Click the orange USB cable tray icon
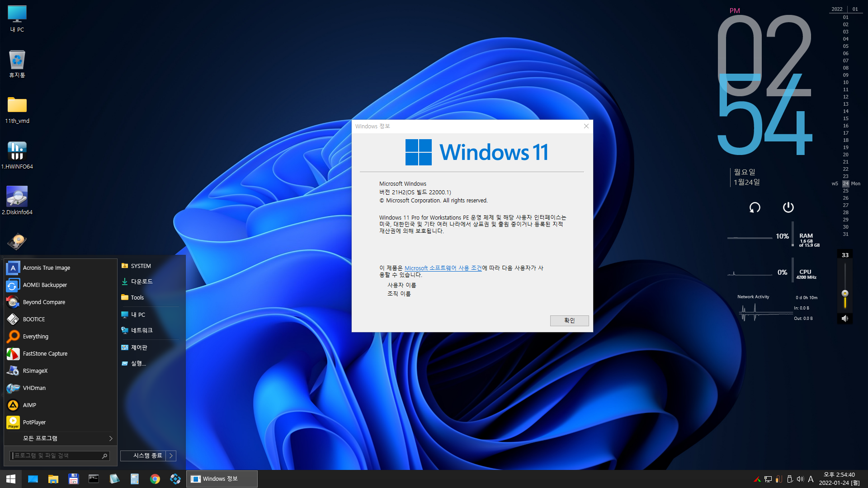 [779, 479]
